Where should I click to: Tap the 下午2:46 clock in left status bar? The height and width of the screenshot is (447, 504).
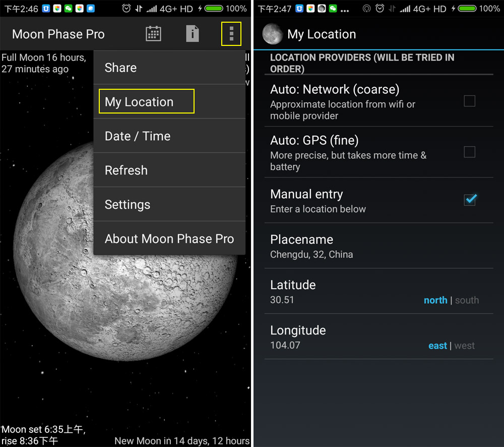pyautogui.click(x=21, y=9)
